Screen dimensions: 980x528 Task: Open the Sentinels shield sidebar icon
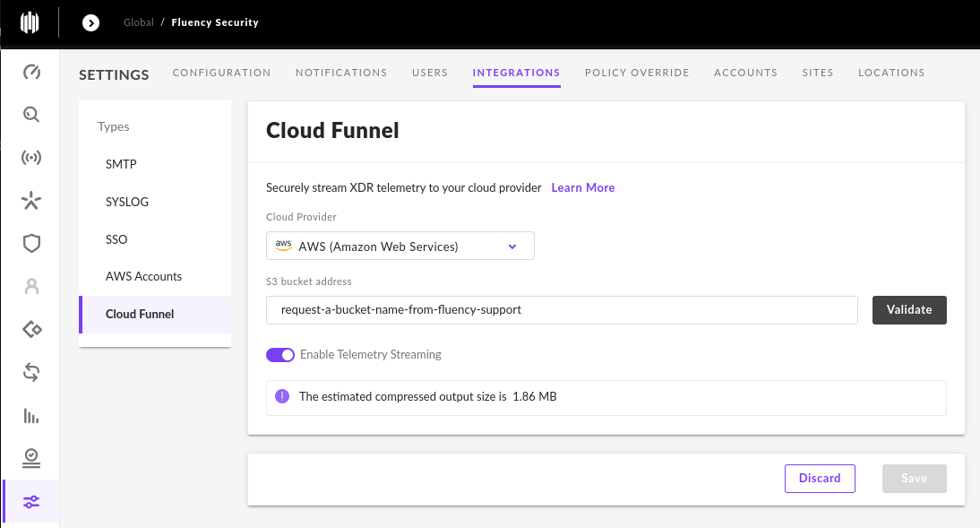(x=31, y=243)
